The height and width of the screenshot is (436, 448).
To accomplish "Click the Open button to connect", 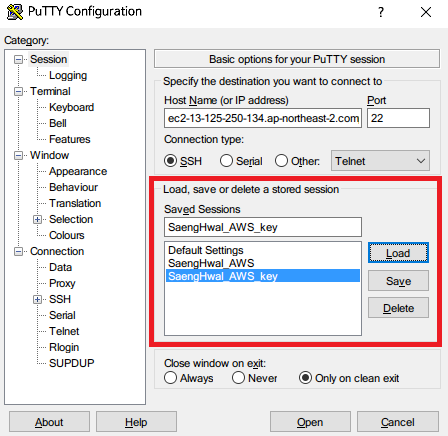I will (x=310, y=422).
